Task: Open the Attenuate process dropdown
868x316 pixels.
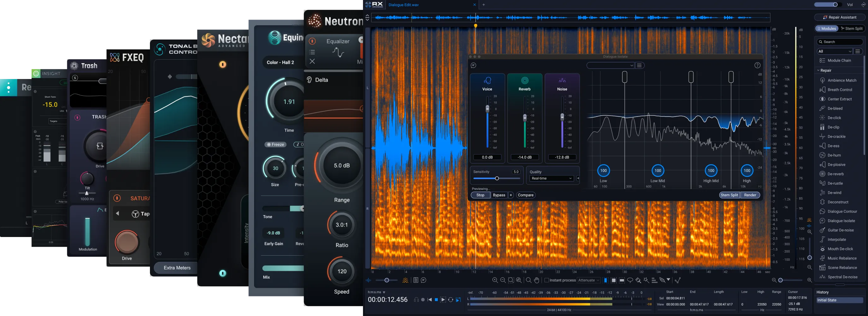Action: pyautogui.click(x=589, y=280)
